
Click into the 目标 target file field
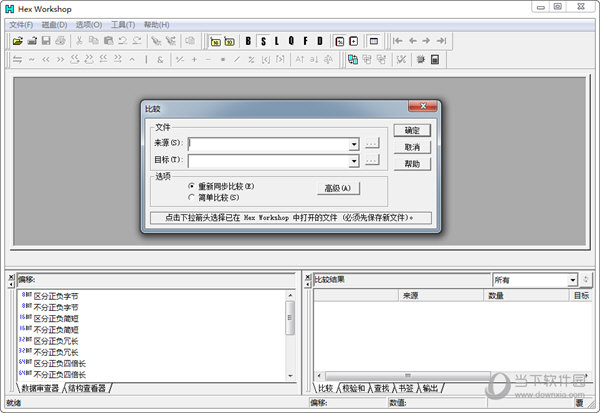269,161
